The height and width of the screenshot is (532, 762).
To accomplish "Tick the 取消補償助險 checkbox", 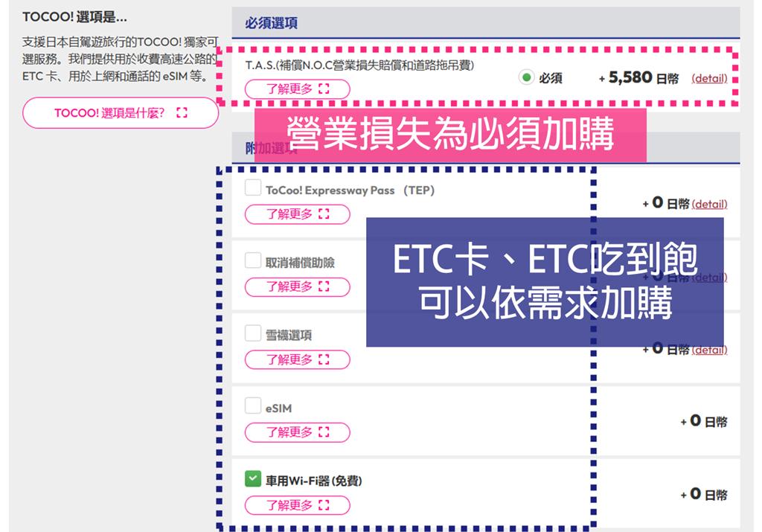I will tap(253, 260).
